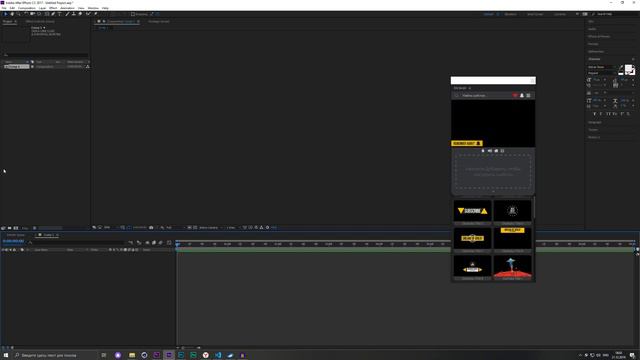Click the Search Help field
The height and width of the screenshot is (360, 640).
616,14
